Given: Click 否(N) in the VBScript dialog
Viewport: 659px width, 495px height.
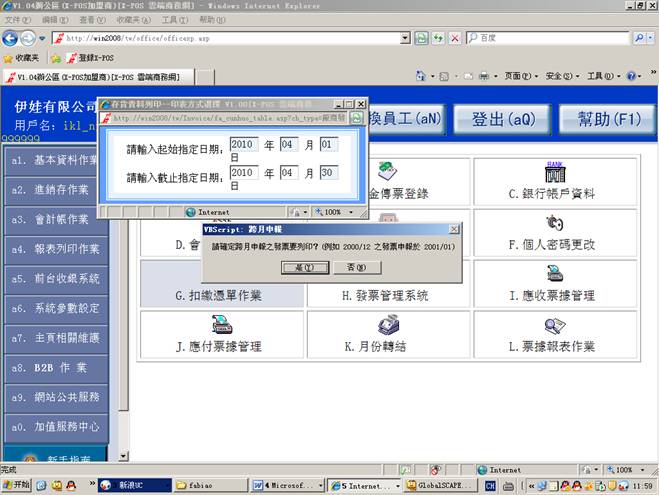Looking at the screenshot, I should click(x=357, y=267).
